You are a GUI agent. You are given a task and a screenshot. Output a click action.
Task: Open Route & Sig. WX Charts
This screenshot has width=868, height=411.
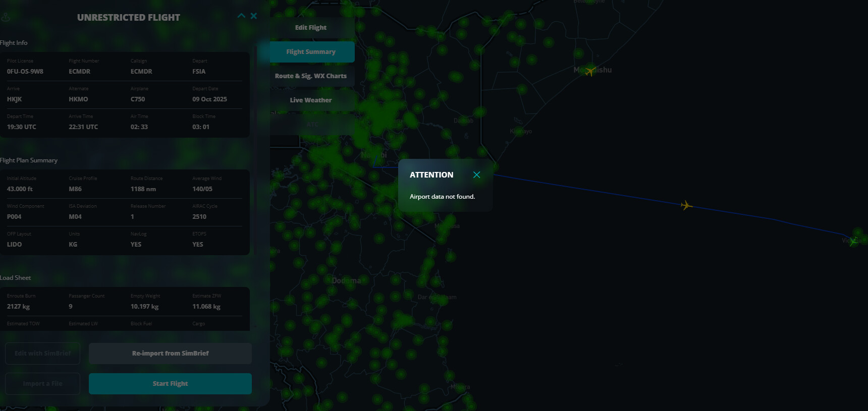(x=311, y=76)
